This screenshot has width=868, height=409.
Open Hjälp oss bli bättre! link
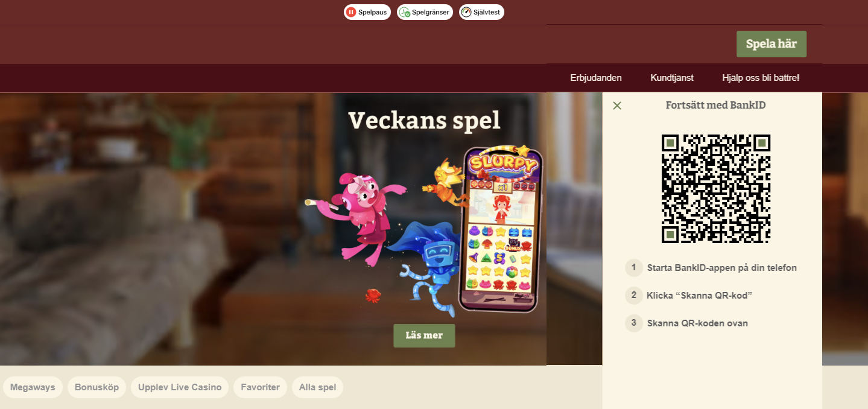pos(761,78)
